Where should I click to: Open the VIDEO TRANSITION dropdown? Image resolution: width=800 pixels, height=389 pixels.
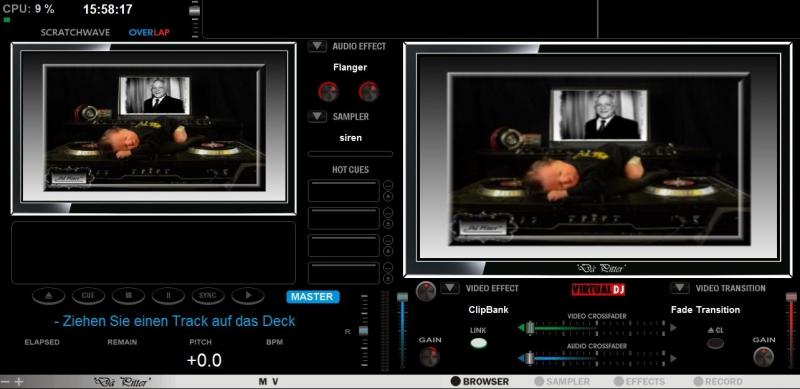point(680,288)
